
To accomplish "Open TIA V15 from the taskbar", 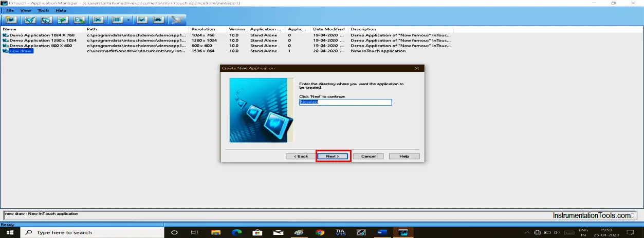I will [x=340, y=232].
